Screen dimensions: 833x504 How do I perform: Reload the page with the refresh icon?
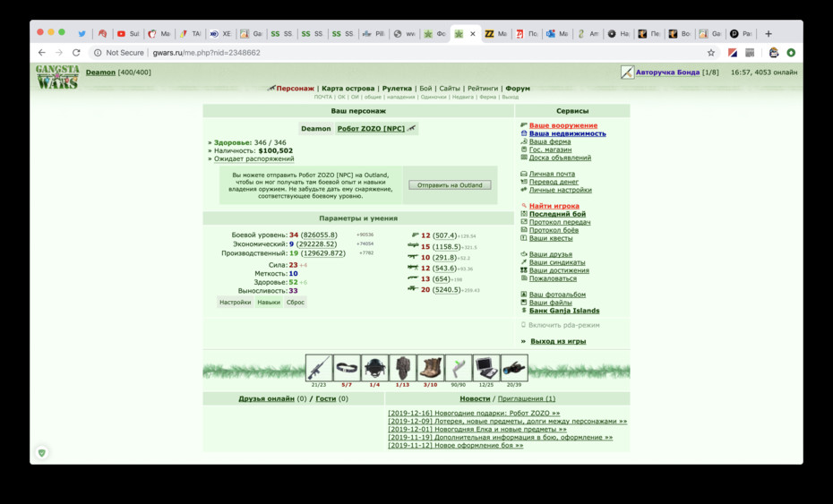(76, 53)
